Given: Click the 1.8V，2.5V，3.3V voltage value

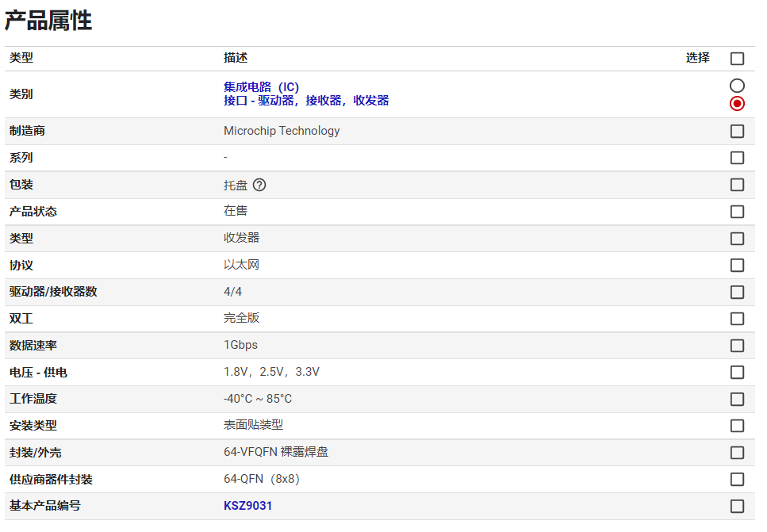Looking at the screenshot, I should tap(271, 372).
